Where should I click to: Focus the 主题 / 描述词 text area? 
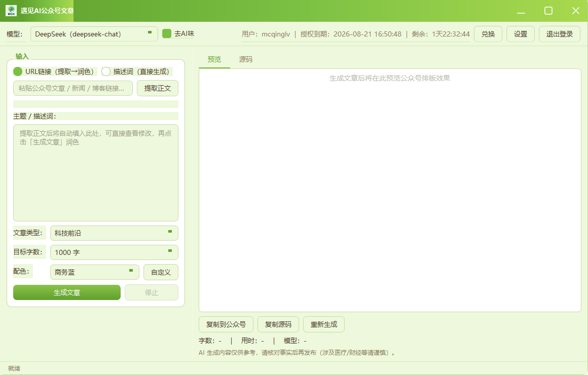pyautogui.click(x=96, y=173)
